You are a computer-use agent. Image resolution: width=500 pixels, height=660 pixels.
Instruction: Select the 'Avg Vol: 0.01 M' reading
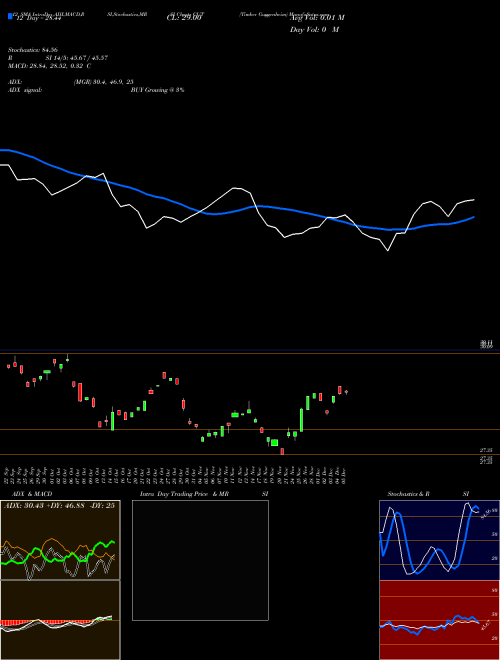(x=317, y=18)
